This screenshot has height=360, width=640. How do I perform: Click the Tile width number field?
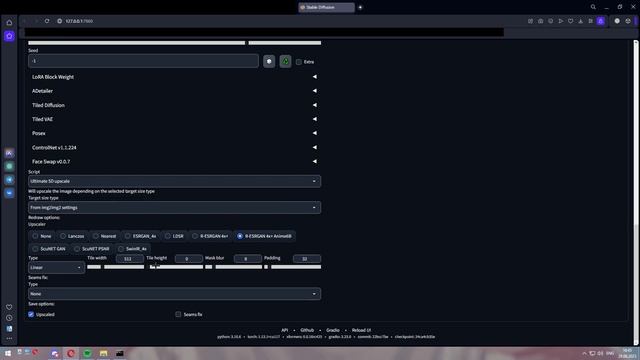[129, 259]
